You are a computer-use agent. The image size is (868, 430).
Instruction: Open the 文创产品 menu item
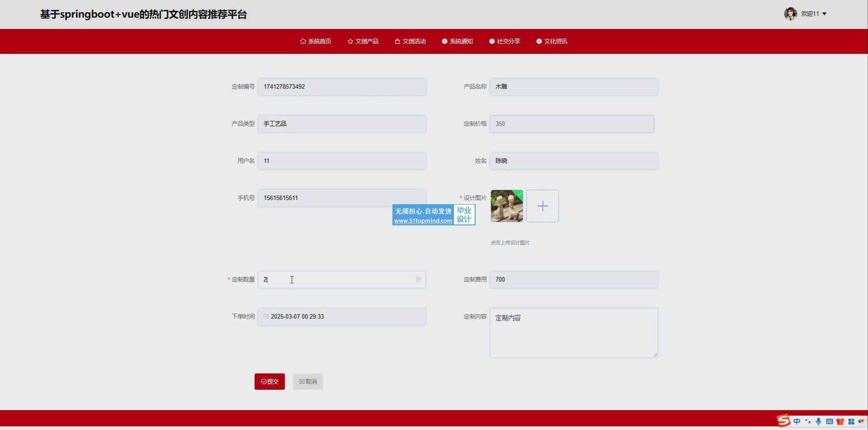click(x=363, y=41)
